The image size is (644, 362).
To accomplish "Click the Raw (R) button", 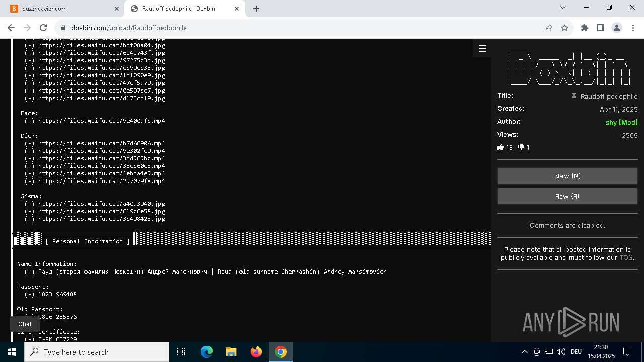I will tap(567, 196).
